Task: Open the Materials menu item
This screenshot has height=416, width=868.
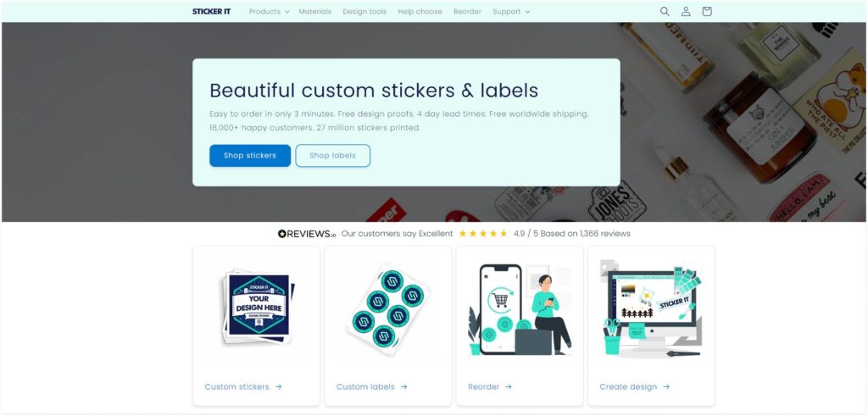Action: coord(315,11)
